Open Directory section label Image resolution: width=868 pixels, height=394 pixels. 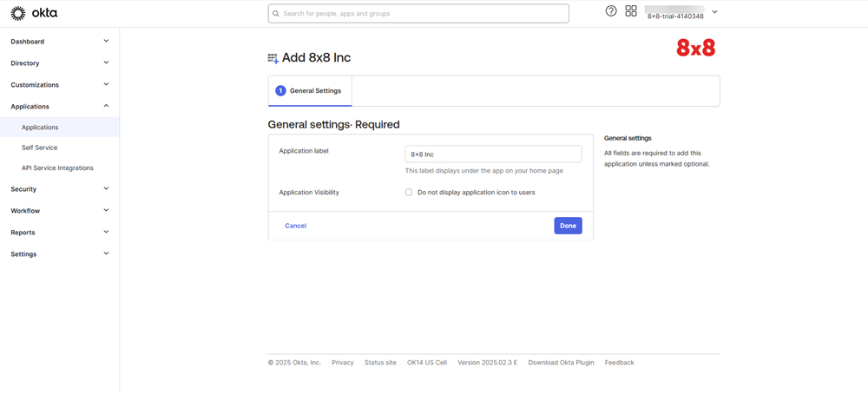pyautogui.click(x=25, y=63)
